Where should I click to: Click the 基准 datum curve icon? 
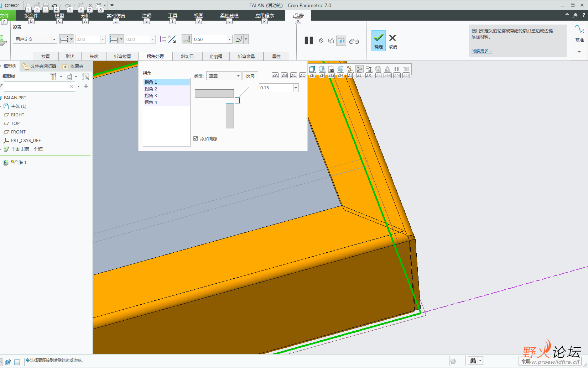pos(579,29)
